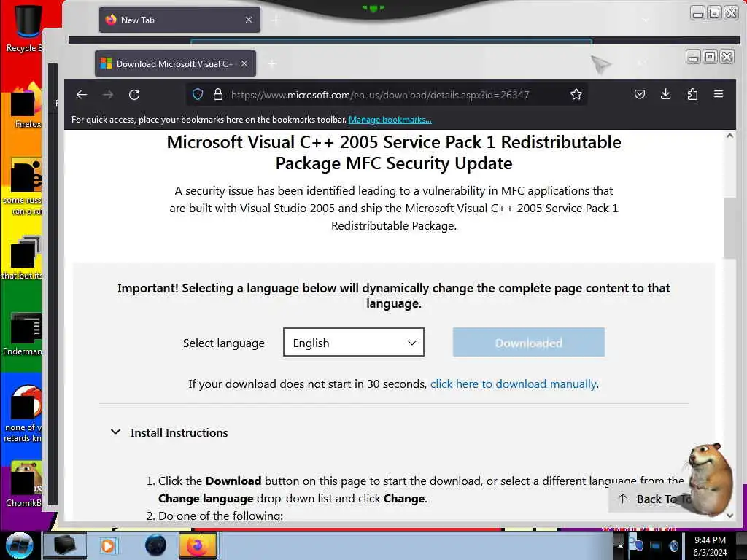The image size is (747, 560).
Task: Click the gopher character on the page
Action: tap(711, 479)
